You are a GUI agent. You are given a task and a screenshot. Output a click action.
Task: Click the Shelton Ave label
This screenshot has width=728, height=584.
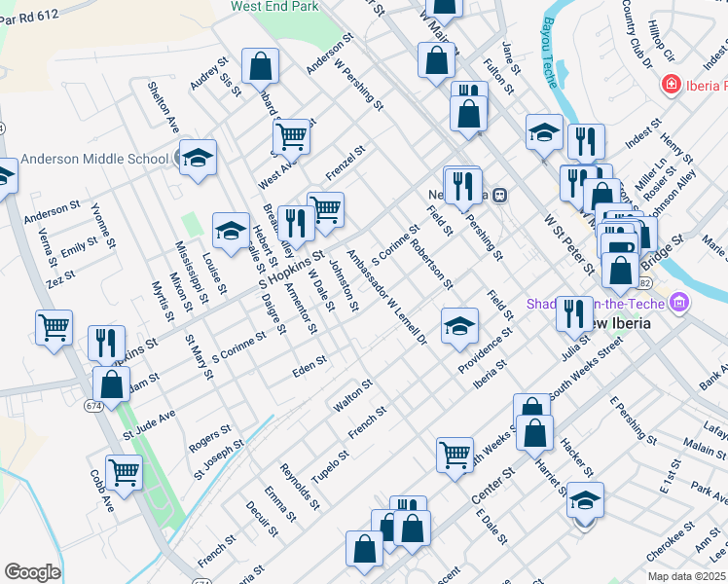click(163, 107)
